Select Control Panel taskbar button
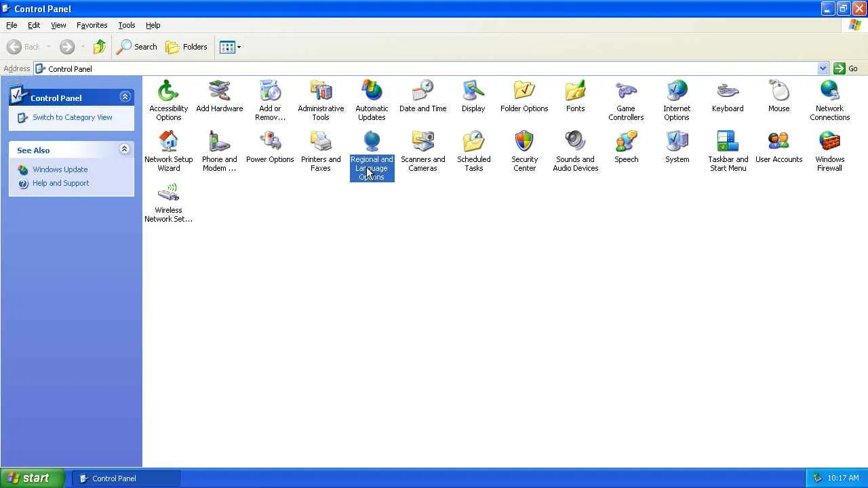The height and width of the screenshot is (488, 868). pyautogui.click(x=126, y=479)
